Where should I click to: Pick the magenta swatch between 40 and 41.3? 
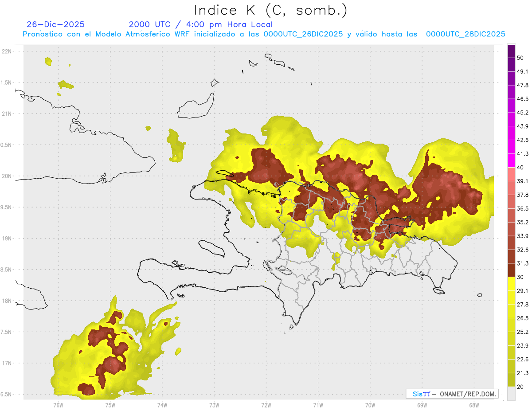coord(511,160)
